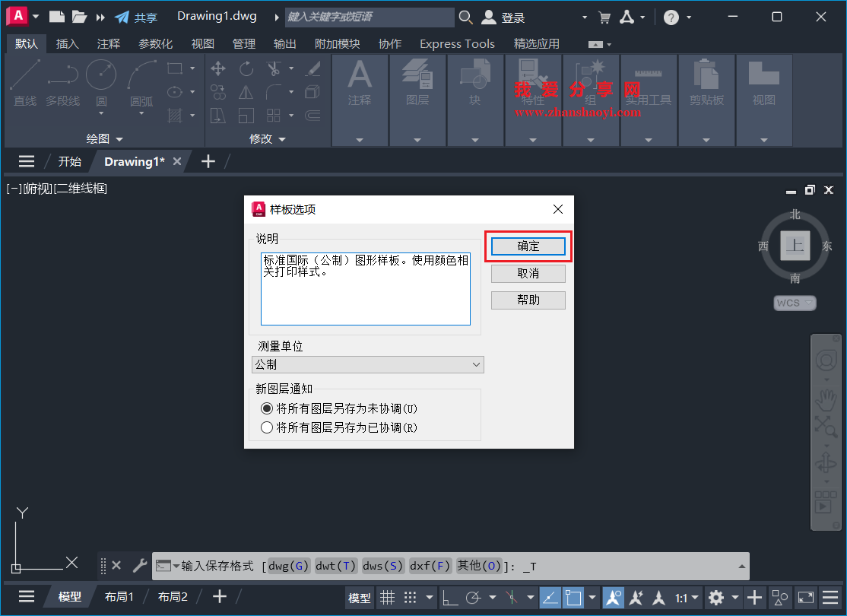
Task: Click the dwt(T) command option
Action: point(336,566)
